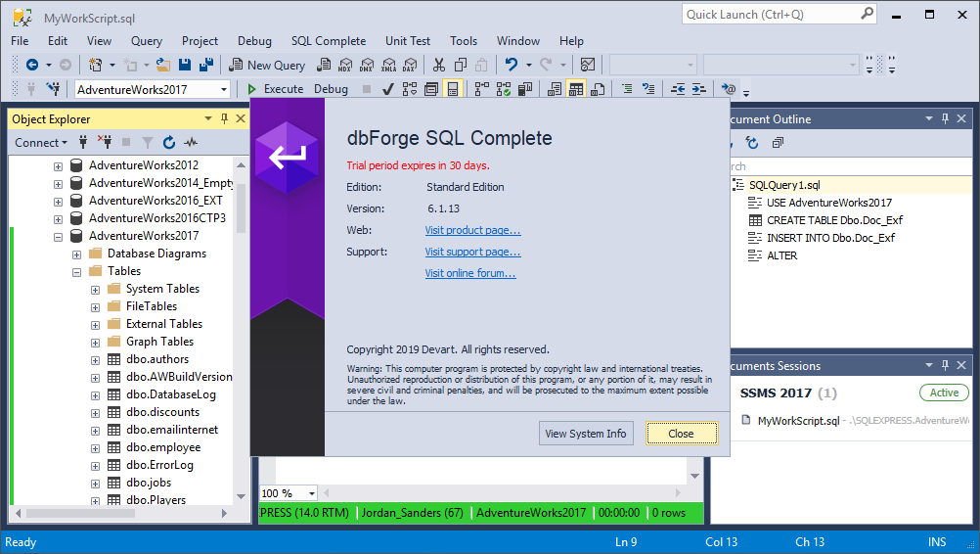Click the View System Info button
This screenshot has width=980, height=554.
pyautogui.click(x=586, y=434)
